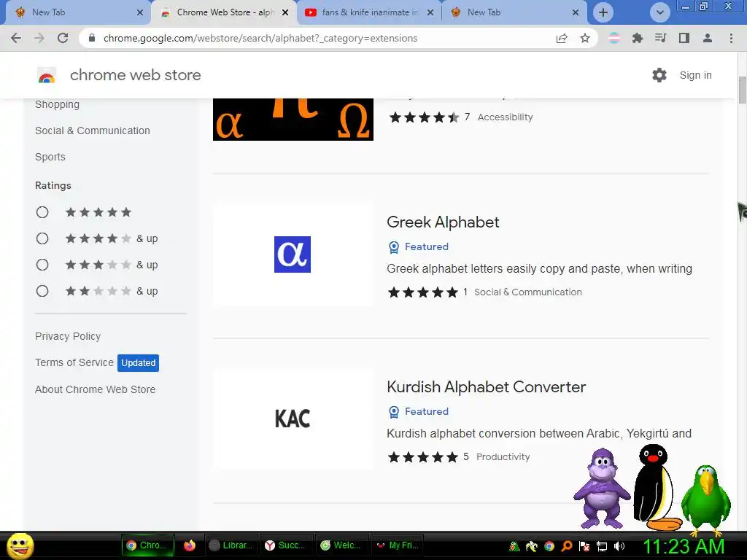Click the volume speaker tray icon

point(619,545)
